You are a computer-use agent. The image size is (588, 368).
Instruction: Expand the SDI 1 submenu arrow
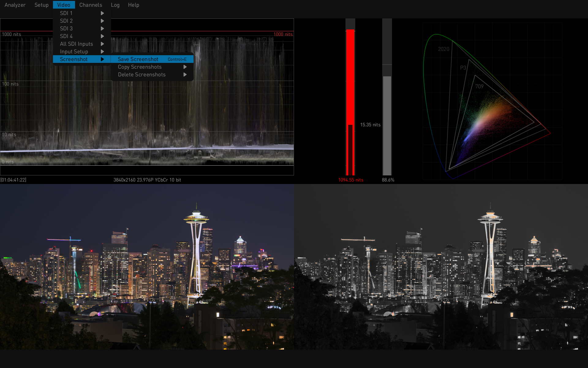pos(102,13)
